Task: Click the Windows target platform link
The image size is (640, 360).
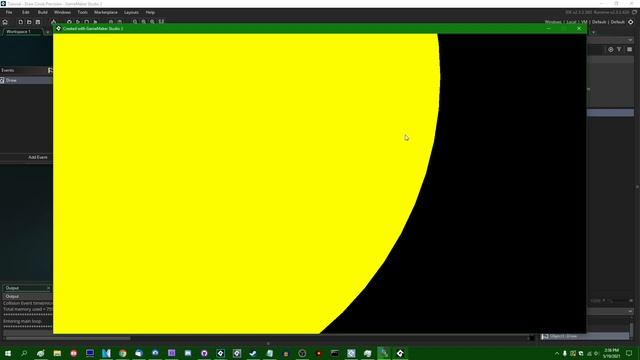Action: coord(553,22)
